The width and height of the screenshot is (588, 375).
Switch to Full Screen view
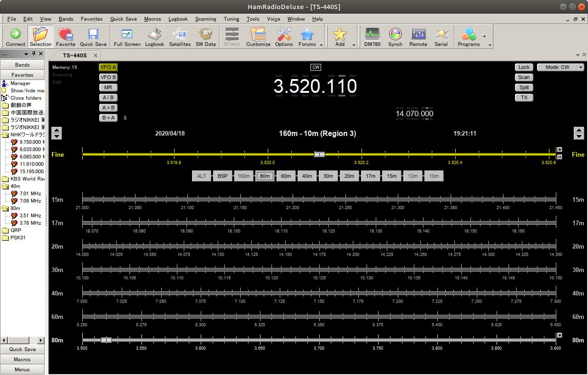pyautogui.click(x=127, y=37)
